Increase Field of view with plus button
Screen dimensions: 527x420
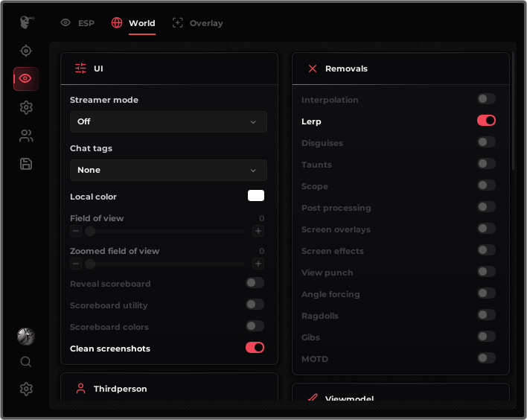[258, 231]
